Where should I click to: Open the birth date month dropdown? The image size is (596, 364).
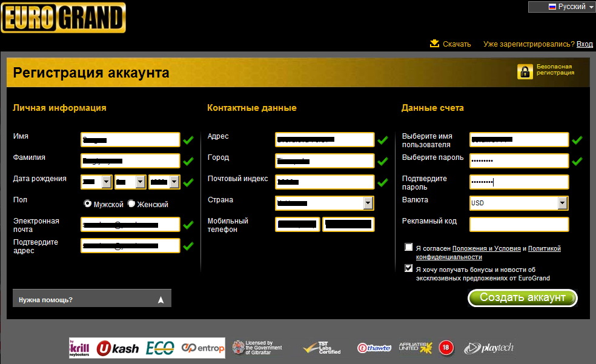coord(130,182)
